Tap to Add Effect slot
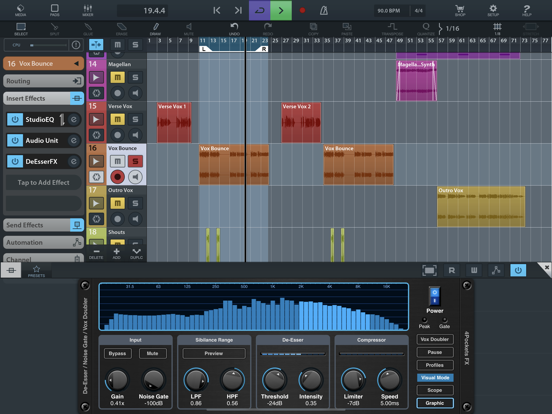This screenshot has width=552, height=414. click(43, 182)
